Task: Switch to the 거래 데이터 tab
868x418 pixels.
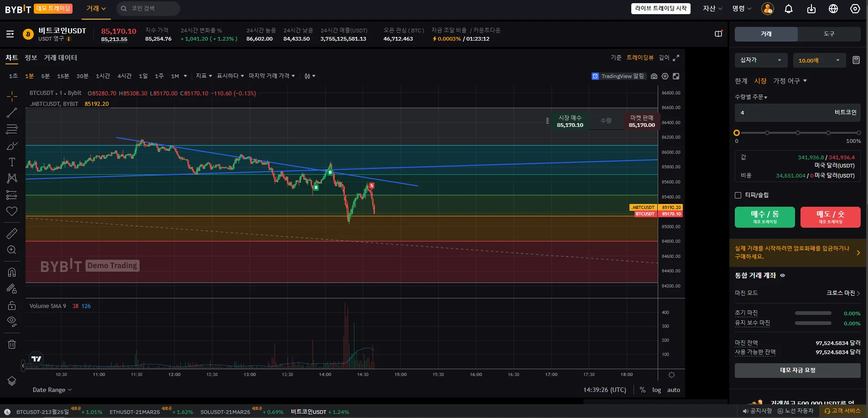Action: [x=61, y=57]
